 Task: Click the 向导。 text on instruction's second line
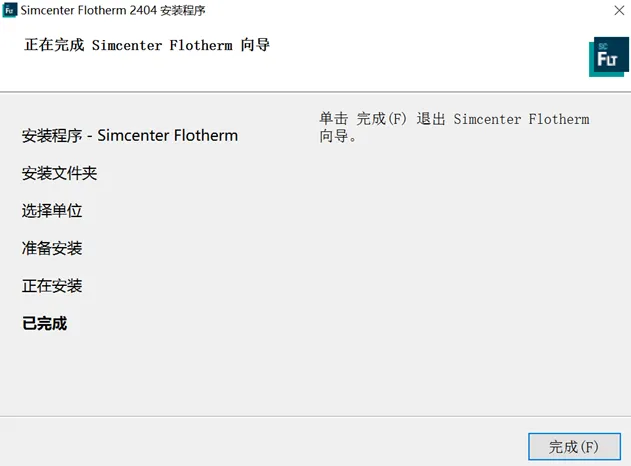coord(338,136)
